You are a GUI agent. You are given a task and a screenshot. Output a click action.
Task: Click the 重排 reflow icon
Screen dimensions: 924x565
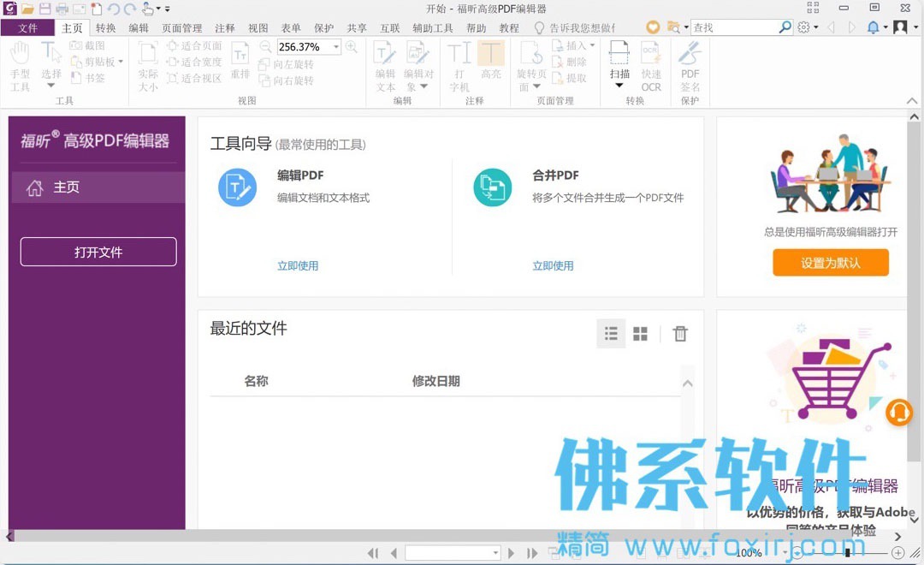pos(240,61)
